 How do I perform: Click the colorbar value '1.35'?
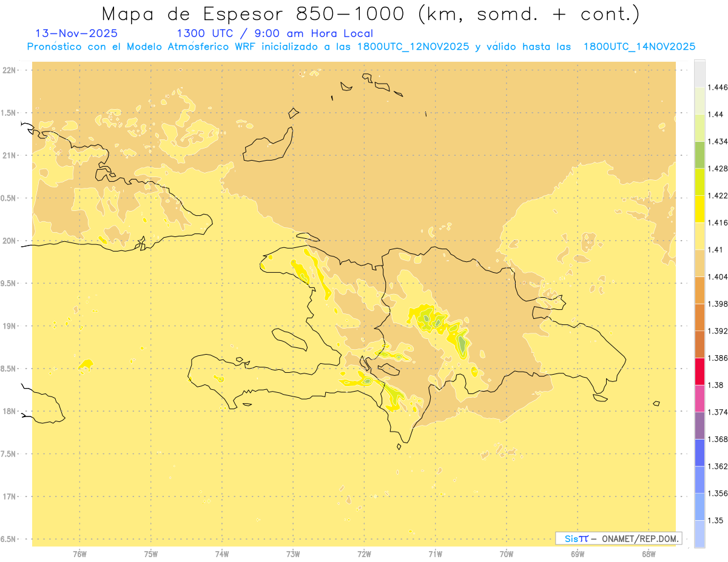716,520
